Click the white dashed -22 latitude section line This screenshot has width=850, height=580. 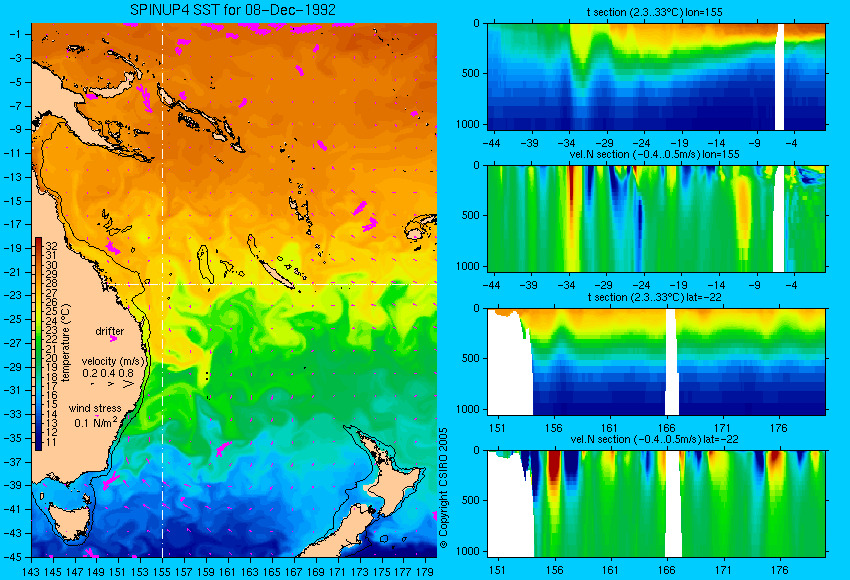(x=271, y=284)
